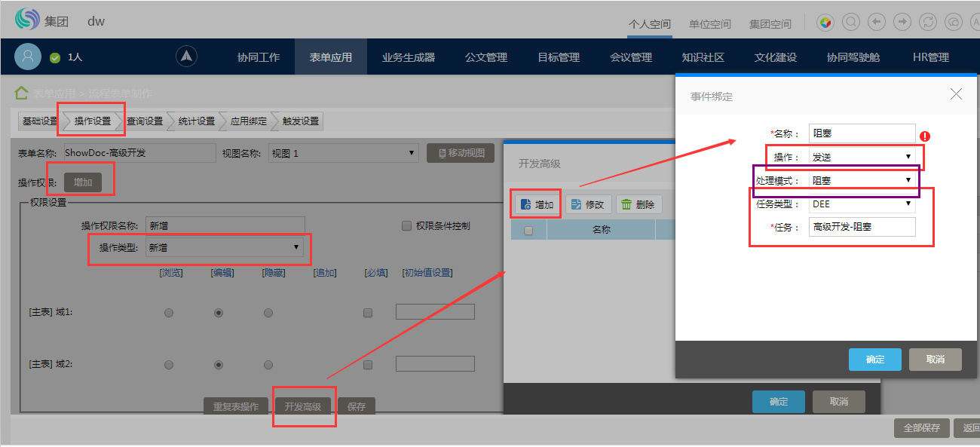The width and height of the screenshot is (980, 447).
Task: Open the 表单应用 menu in navigation bar
Action: click(x=330, y=57)
